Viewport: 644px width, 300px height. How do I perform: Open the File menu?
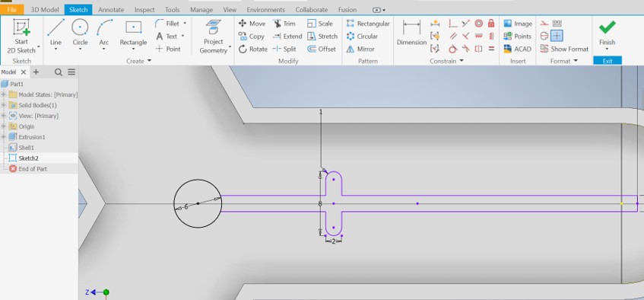(12, 9)
